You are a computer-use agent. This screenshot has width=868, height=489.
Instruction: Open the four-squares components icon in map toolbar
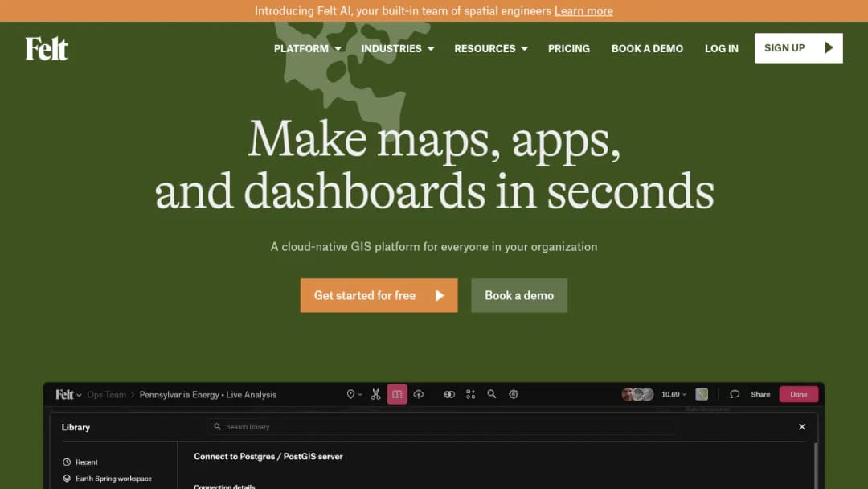coord(470,394)
